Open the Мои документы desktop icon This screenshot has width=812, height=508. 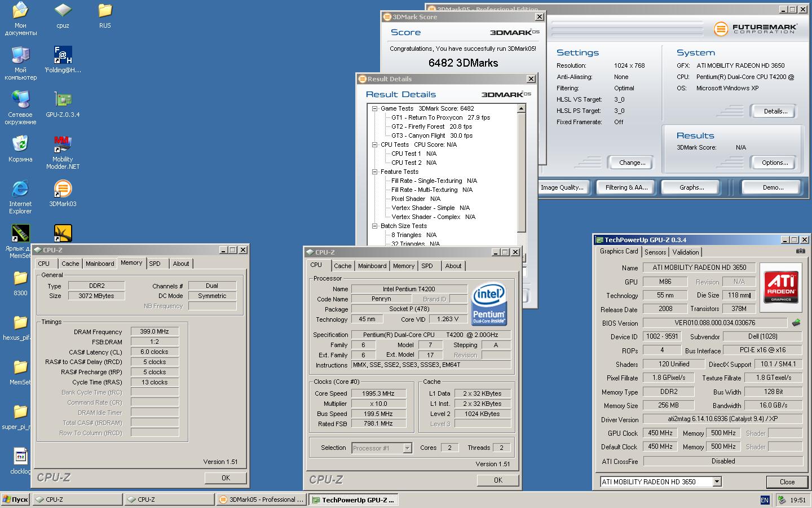(x=20, y=19)
